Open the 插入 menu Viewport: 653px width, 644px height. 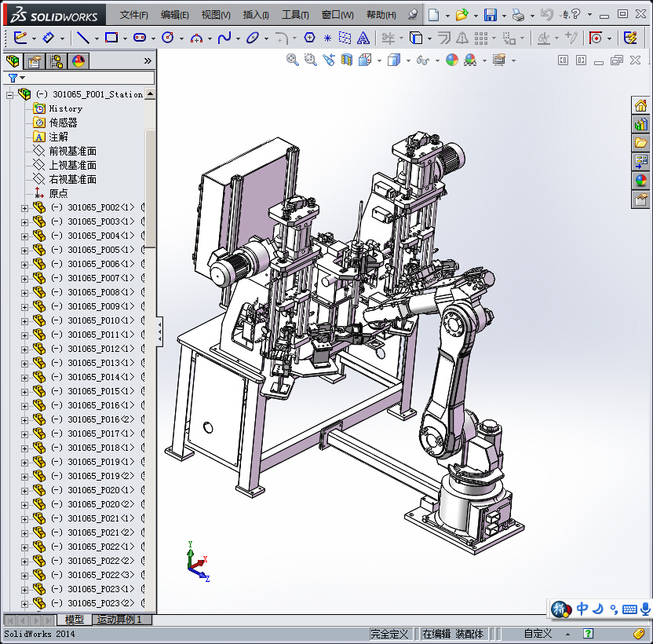[x=256, y=15]
